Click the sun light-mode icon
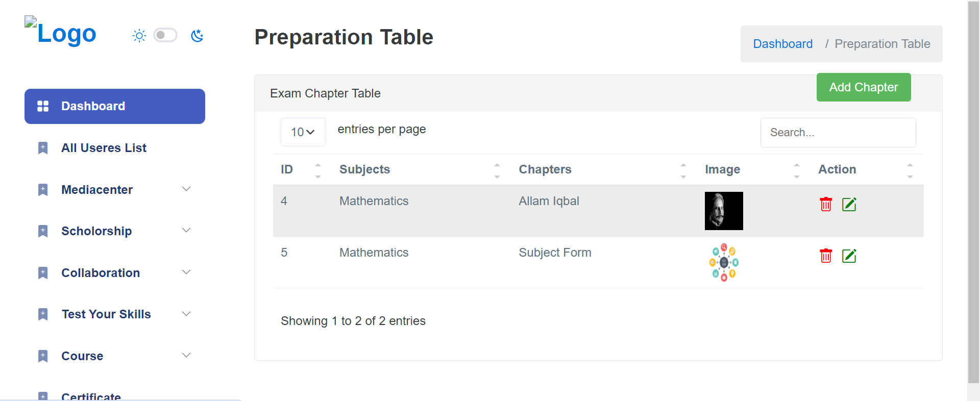 coord(139,36)
